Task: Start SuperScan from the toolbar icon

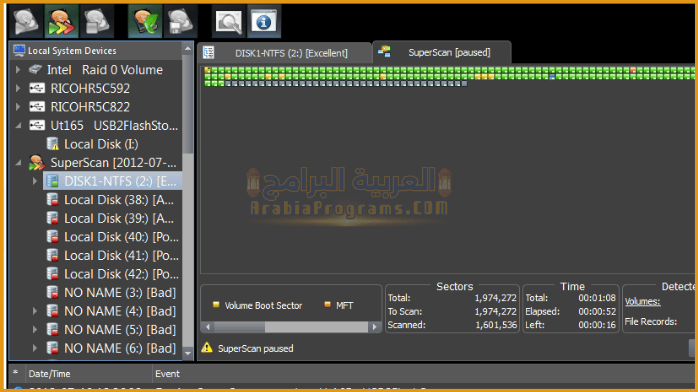Action: click(61, 21)
